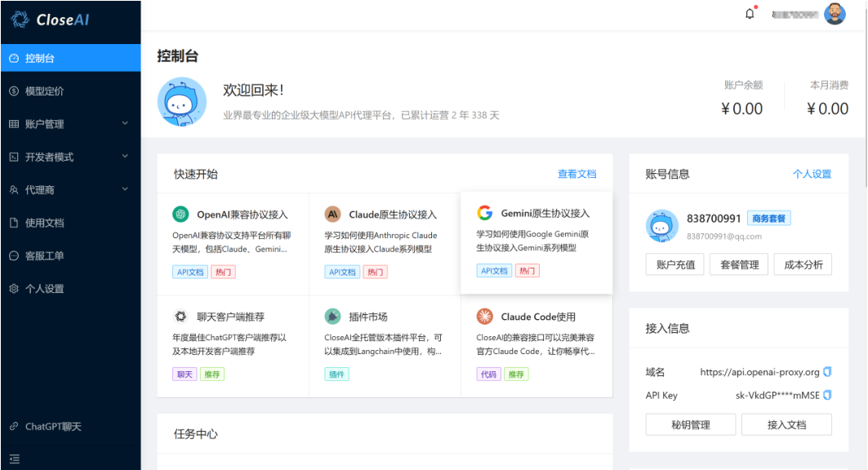Viewport: 868px width, 470px height.
Task: Click 个人设置 link in account info
Action: click(x=812, y=174)
